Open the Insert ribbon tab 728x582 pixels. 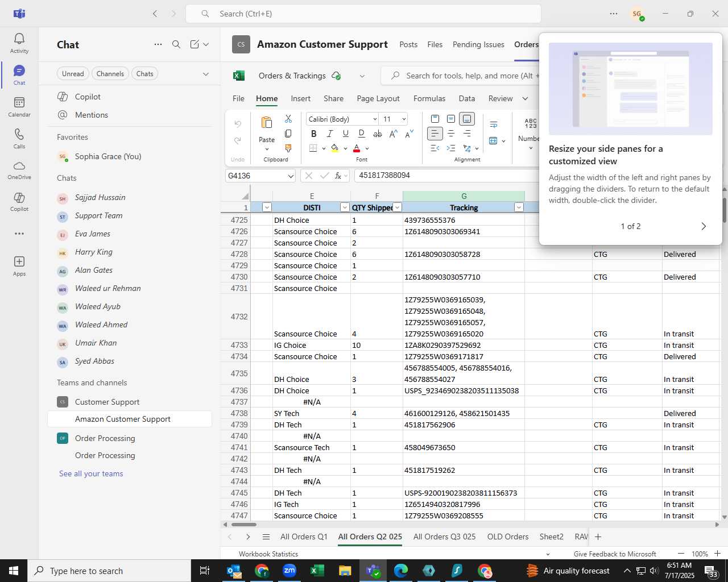[x=300, y=98]
